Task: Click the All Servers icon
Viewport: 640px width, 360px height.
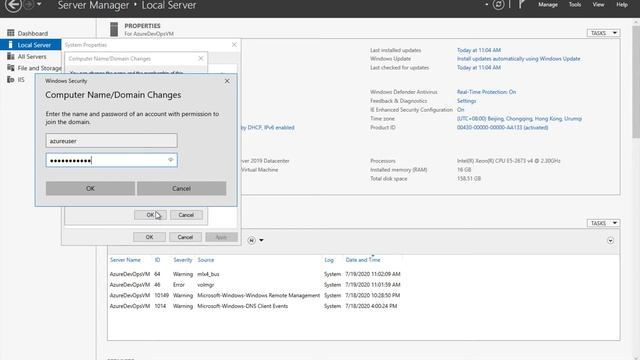Action: coord(11,56)
